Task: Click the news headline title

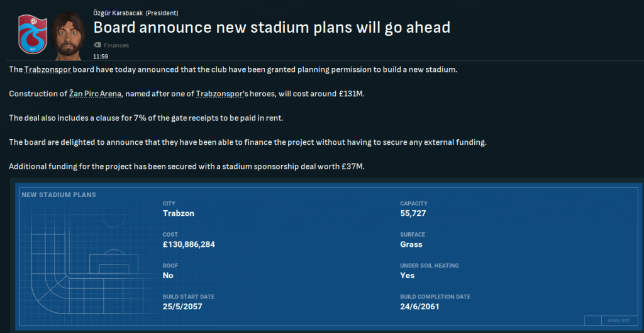Action: coord(272,28)
